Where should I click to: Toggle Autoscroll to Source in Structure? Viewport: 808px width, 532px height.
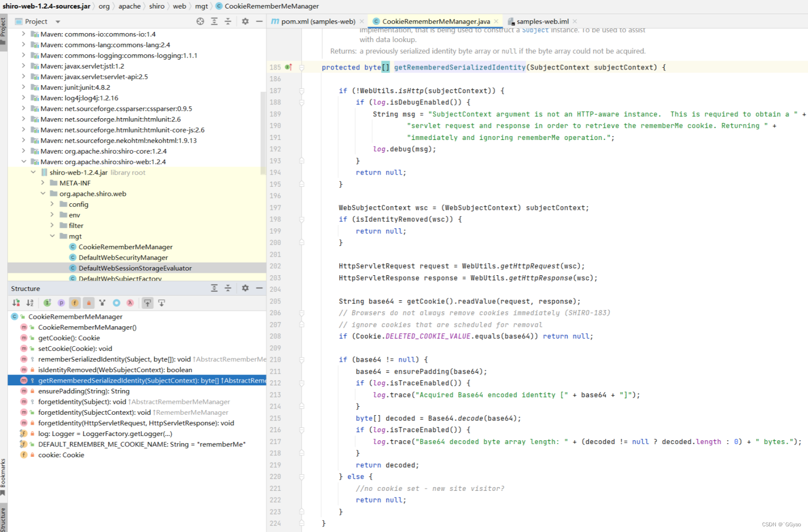[x=148, y=303]
